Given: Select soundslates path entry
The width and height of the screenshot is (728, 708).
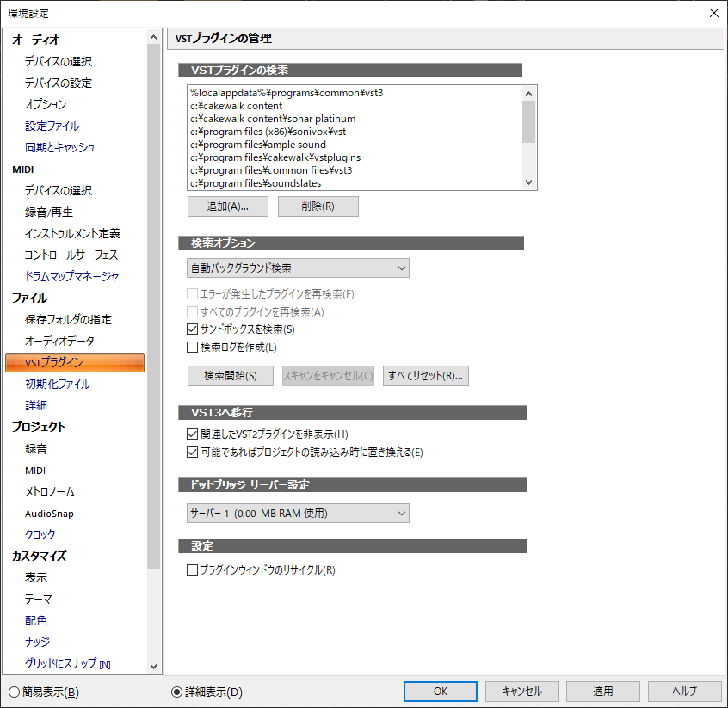Looking at the screenshot, I should [x=256, y=183].
